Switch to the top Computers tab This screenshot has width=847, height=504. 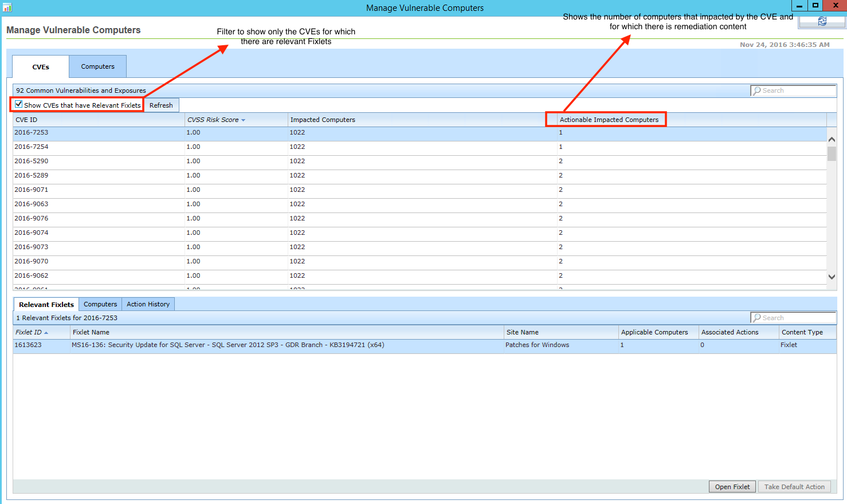tap(97, 66)
